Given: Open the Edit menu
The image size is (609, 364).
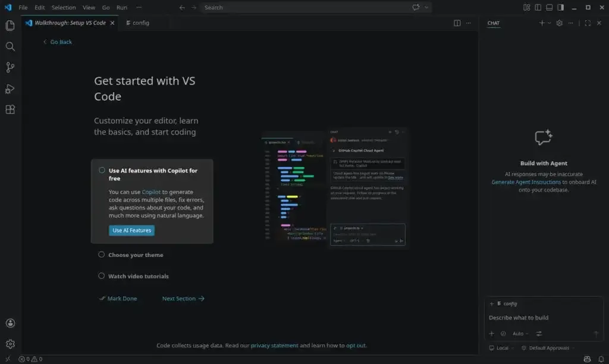Looking at the screenshot, I should (x=40, y=7).
